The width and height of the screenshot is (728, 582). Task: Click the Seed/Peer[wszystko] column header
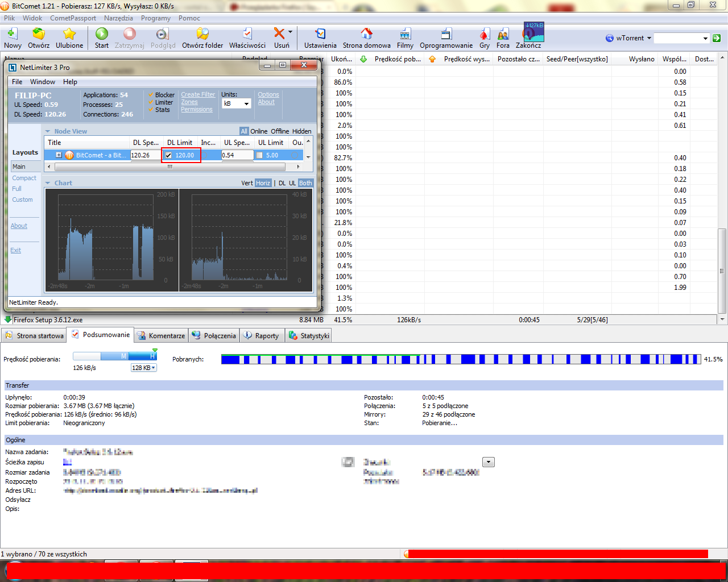click(x=577, y=59)
